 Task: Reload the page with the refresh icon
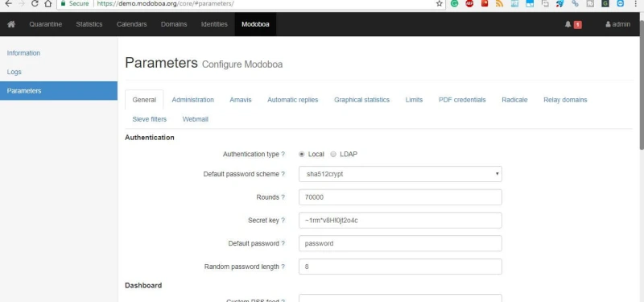tap(35, 4)
